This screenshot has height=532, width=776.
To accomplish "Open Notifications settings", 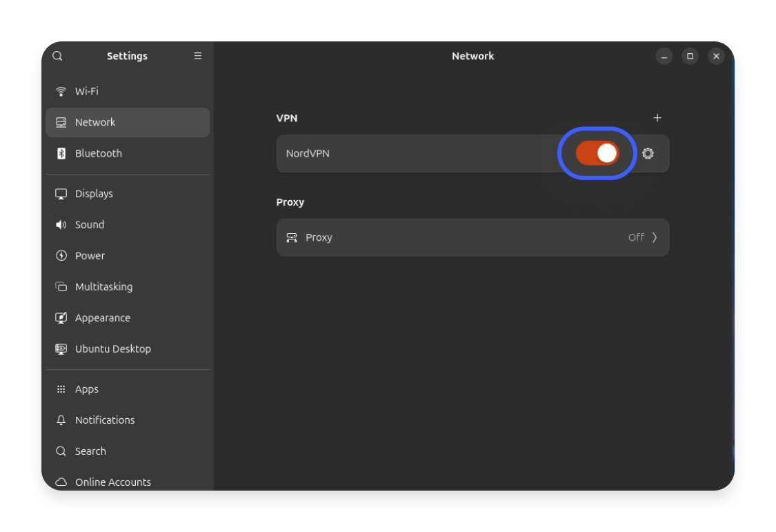I will [105, 420].
